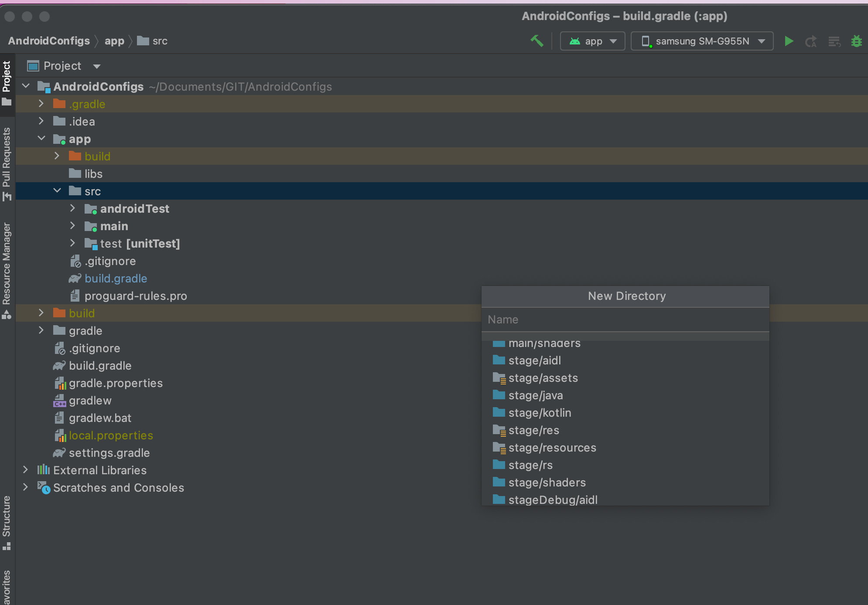The width and height of the screenshot is (868, 605).
Task: Click the Make Project hammer icon
Action: tap(537, 41)
